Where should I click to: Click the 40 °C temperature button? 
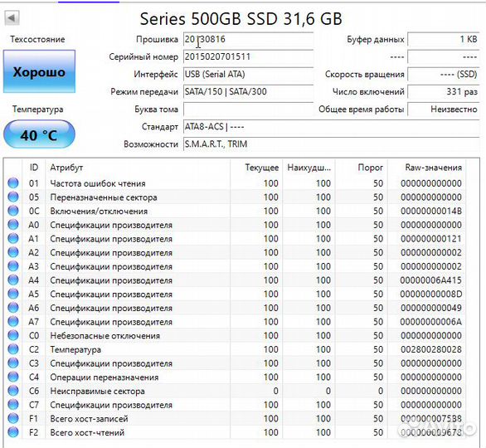[x=39, y=134]
